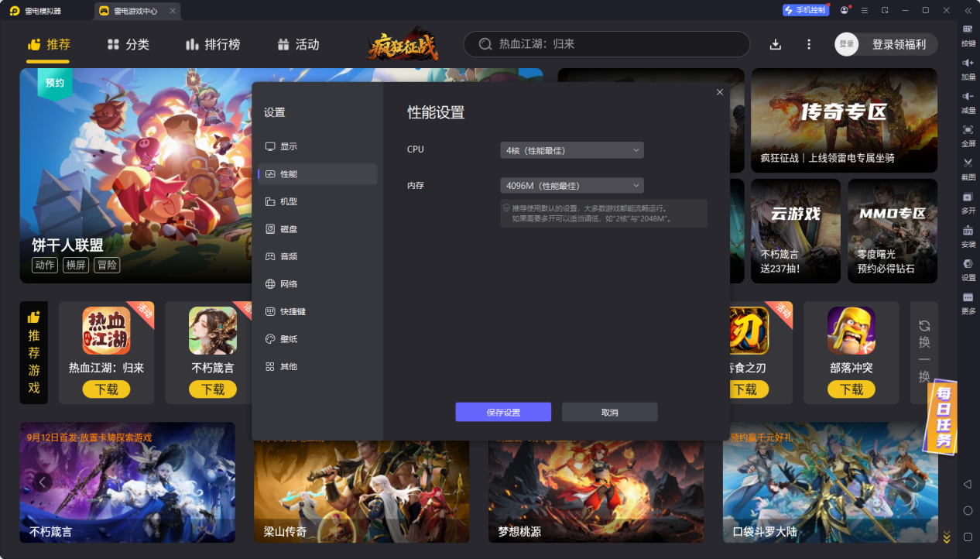Click the 设置 settings sidebar icon
Image resolution: width=980 pixels, height=559 pixels.
pos(968,269)
